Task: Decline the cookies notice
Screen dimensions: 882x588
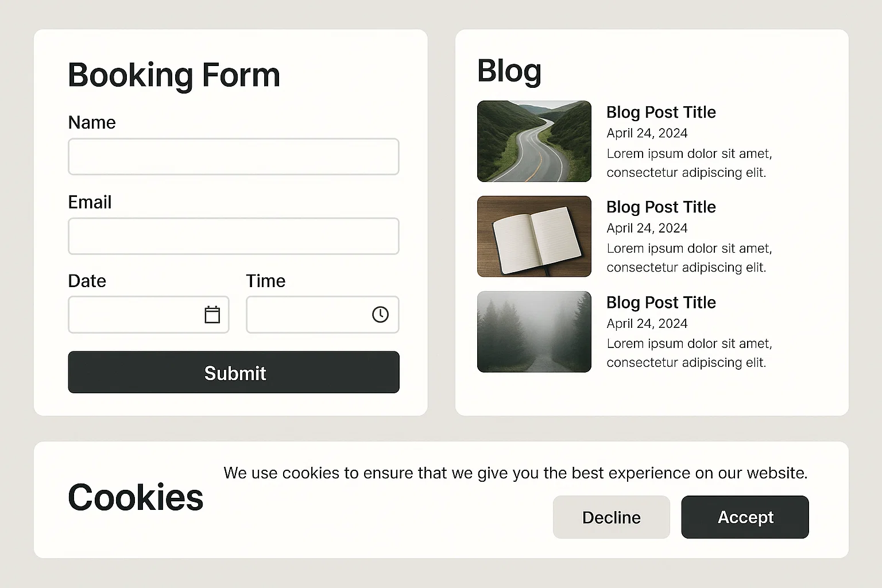Action: [611, 517]
